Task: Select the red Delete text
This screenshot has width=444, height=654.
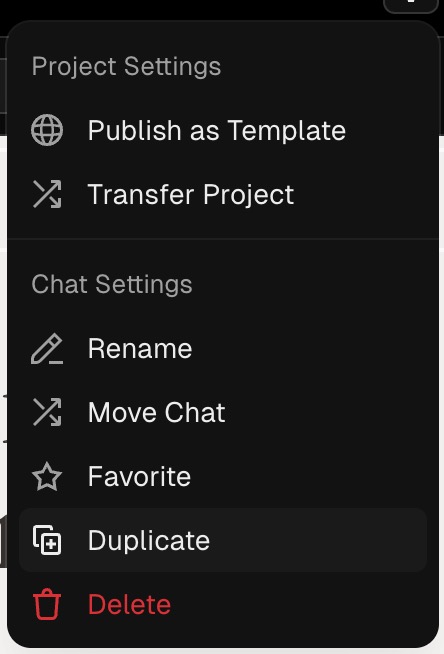Action: 130,604
